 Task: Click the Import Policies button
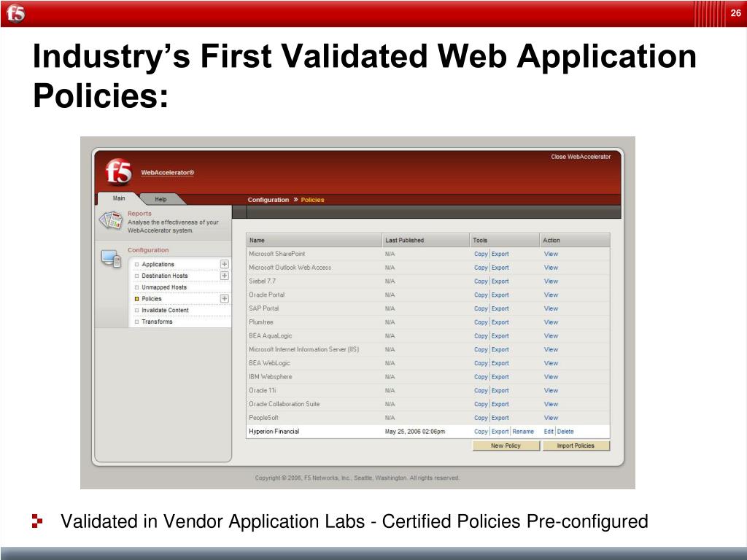coord(576,446)
